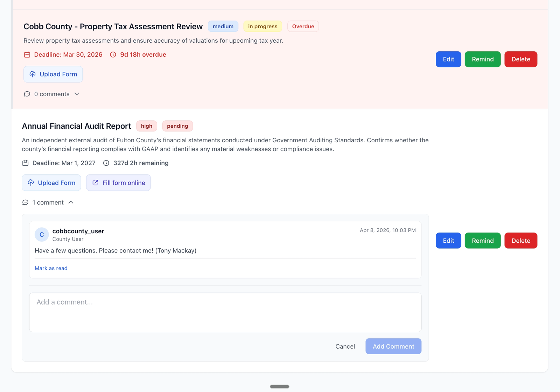
Task: Click the external link icon on Fill form online
Action: [x=96, y=183]
